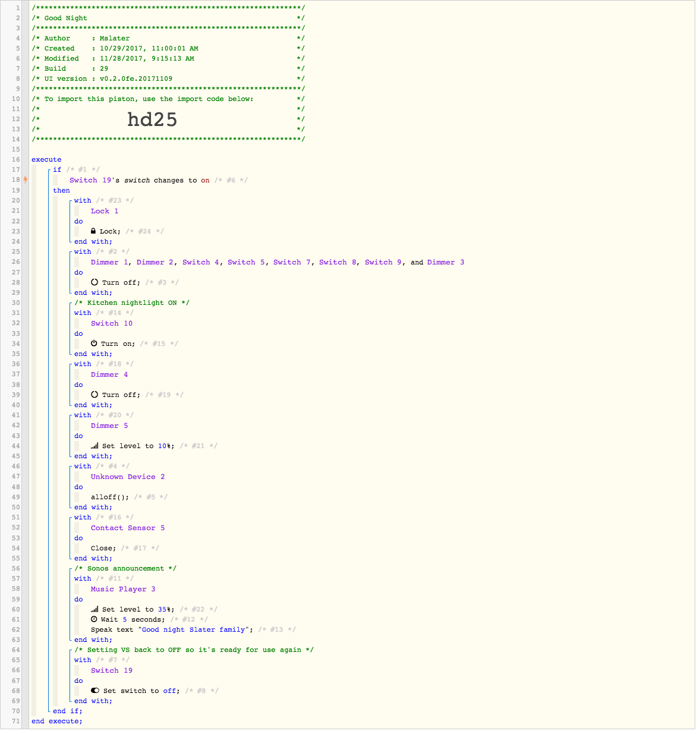Select device Switch 5

coord(246,262)
